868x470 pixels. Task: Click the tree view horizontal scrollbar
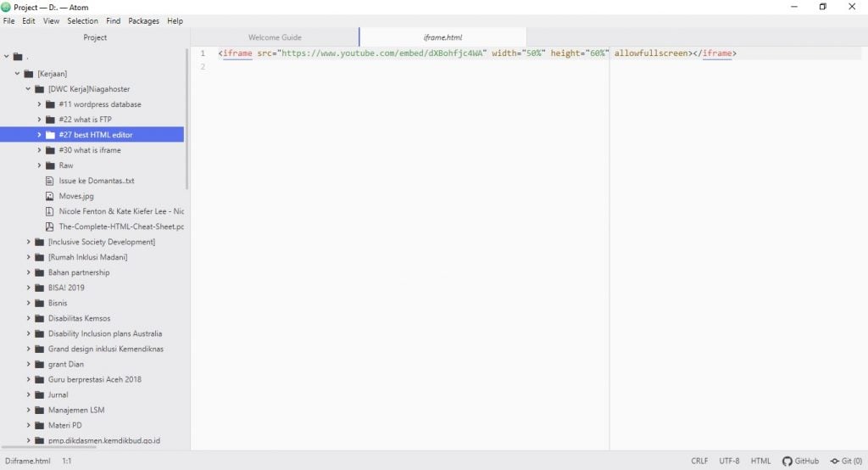click(48, 447)
